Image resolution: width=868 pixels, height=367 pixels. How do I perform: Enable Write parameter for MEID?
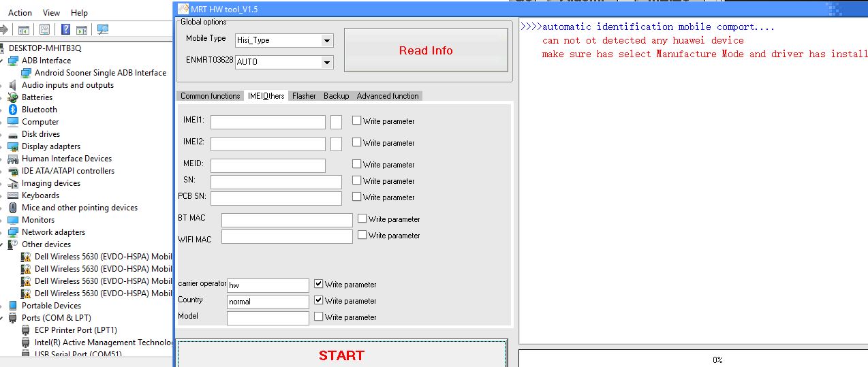356,164
